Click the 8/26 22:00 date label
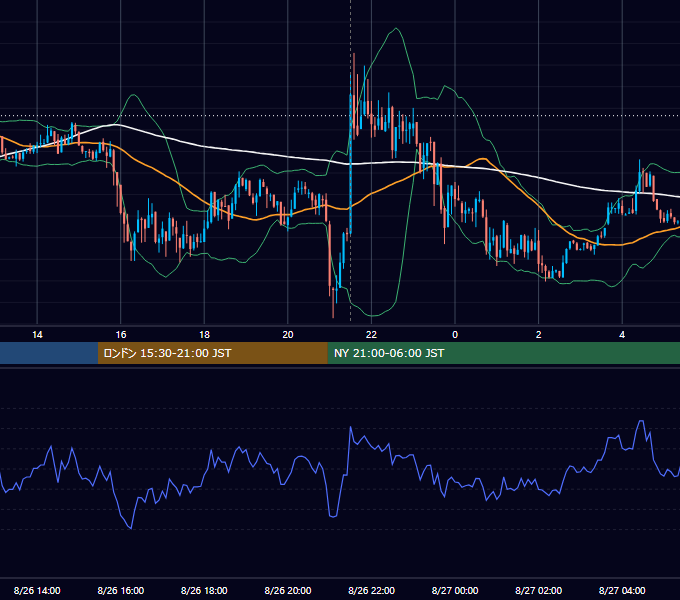680x600 pixels. (x=371, y=590)
